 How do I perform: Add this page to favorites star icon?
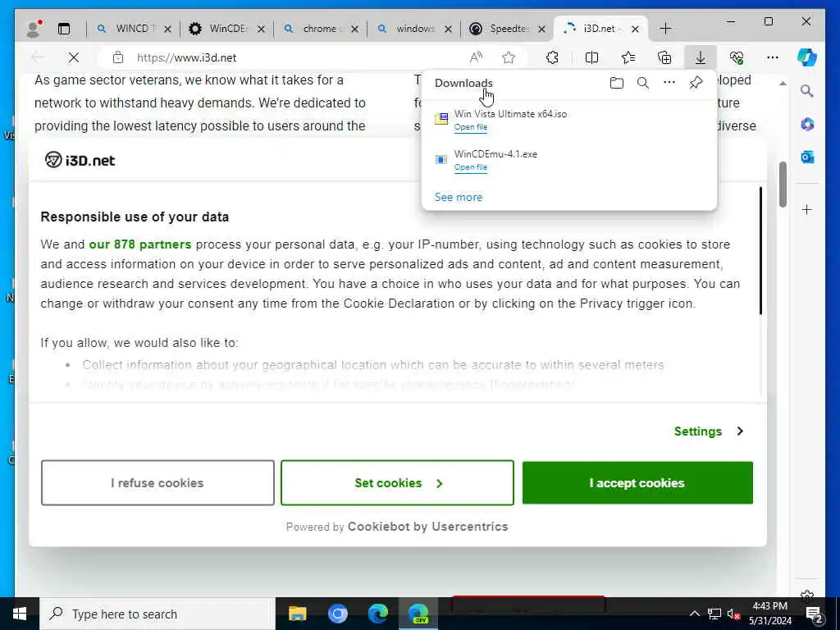pos(509,57)
